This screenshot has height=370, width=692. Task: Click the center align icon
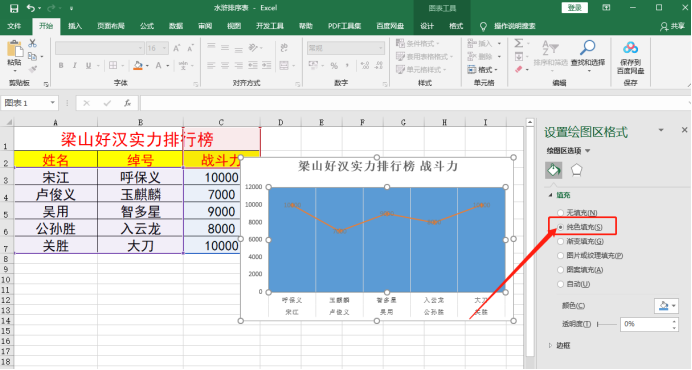(x=225, y=65)
